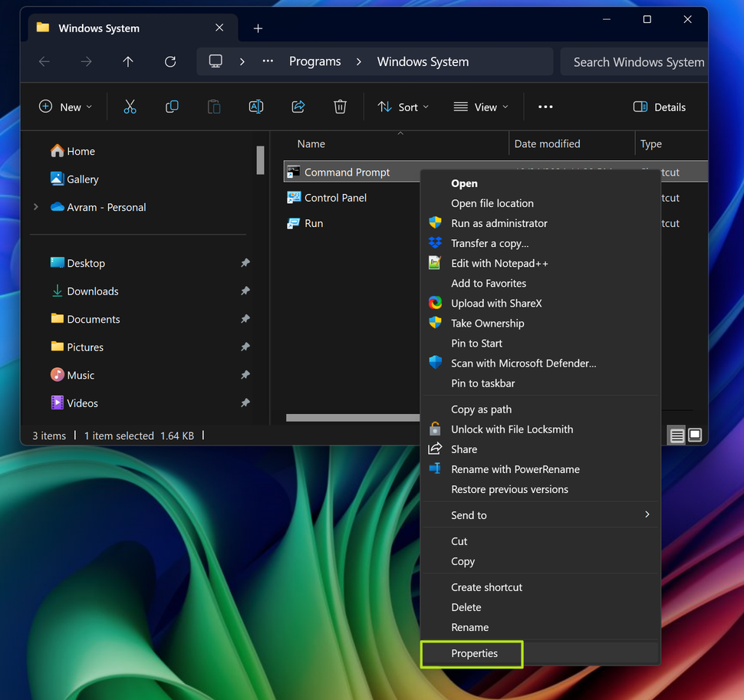Click the Rename icon in the toolbar
The width and height of the screenshot is (744, 700).
(256, 107)
